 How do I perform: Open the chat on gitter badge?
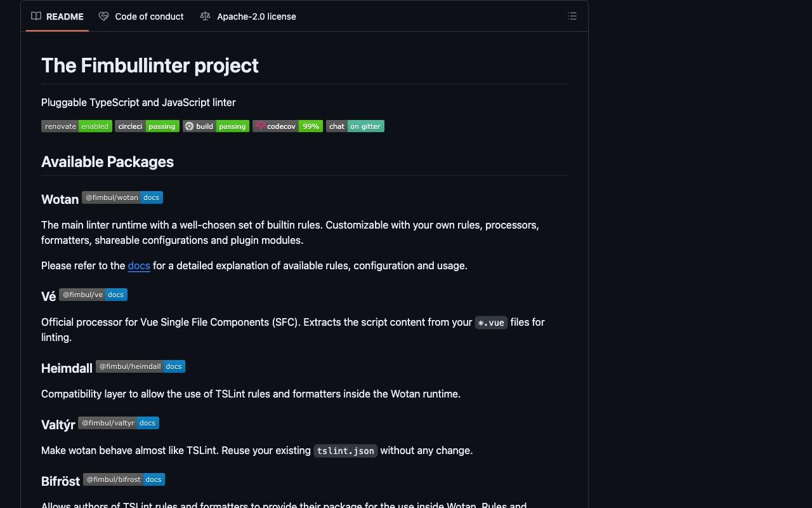[355, 126]
